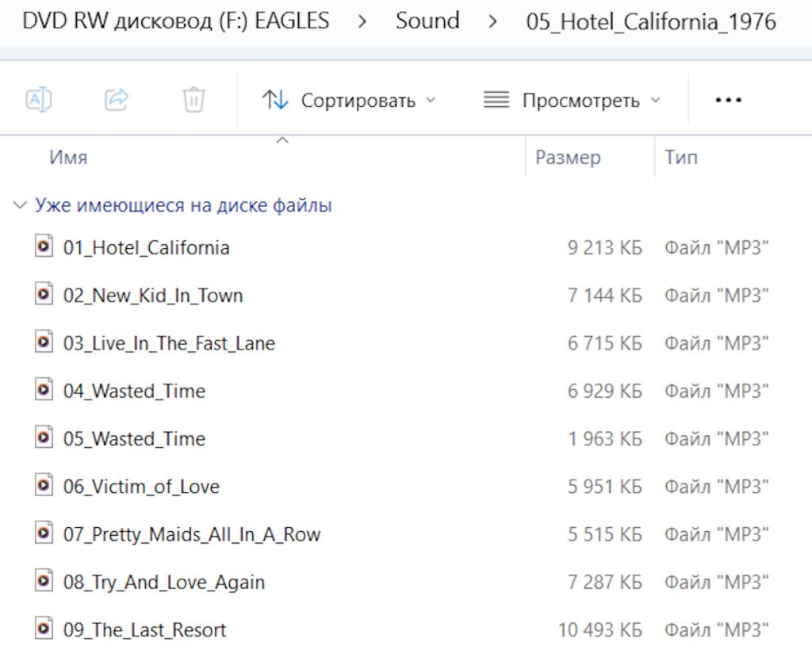Click MP3 icon of 01_Hotel_California
Image resolution: width=812 pixels, height=669 pixels.
tap(44, 246)
